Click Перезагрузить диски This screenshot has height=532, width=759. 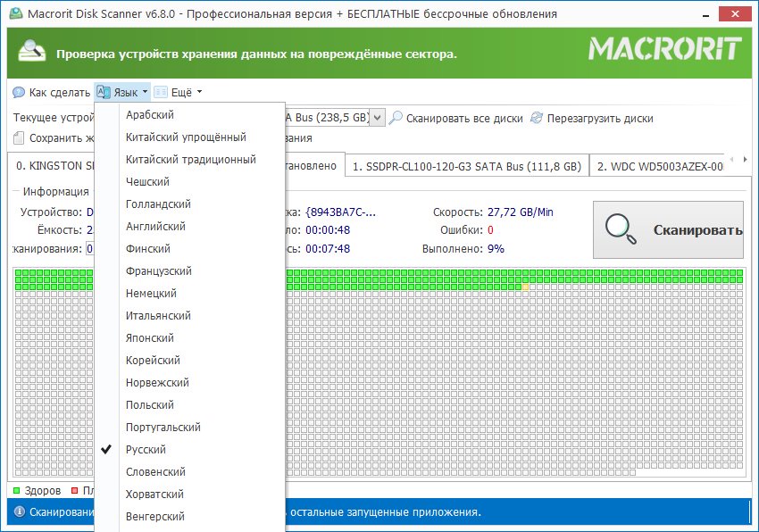(592, 118)
